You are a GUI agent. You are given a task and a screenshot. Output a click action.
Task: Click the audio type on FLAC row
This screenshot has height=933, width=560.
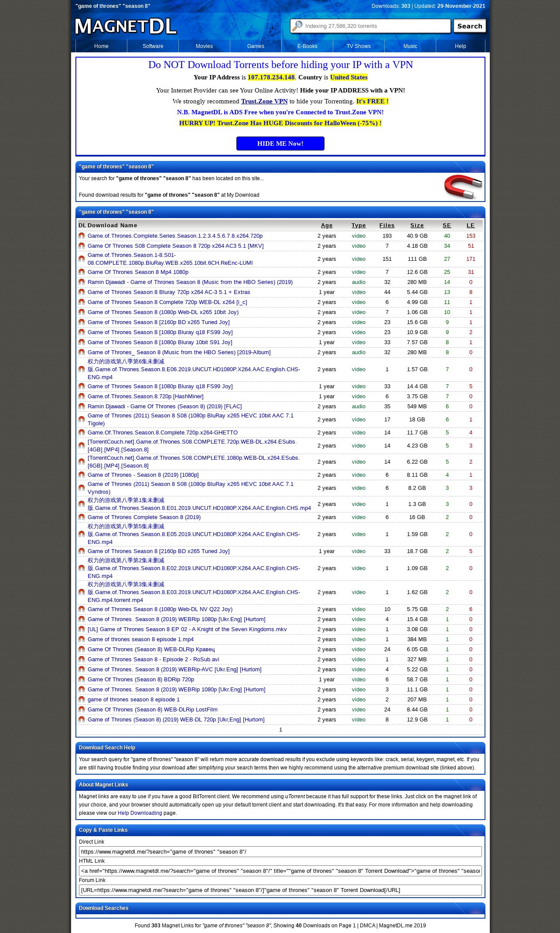359,407
